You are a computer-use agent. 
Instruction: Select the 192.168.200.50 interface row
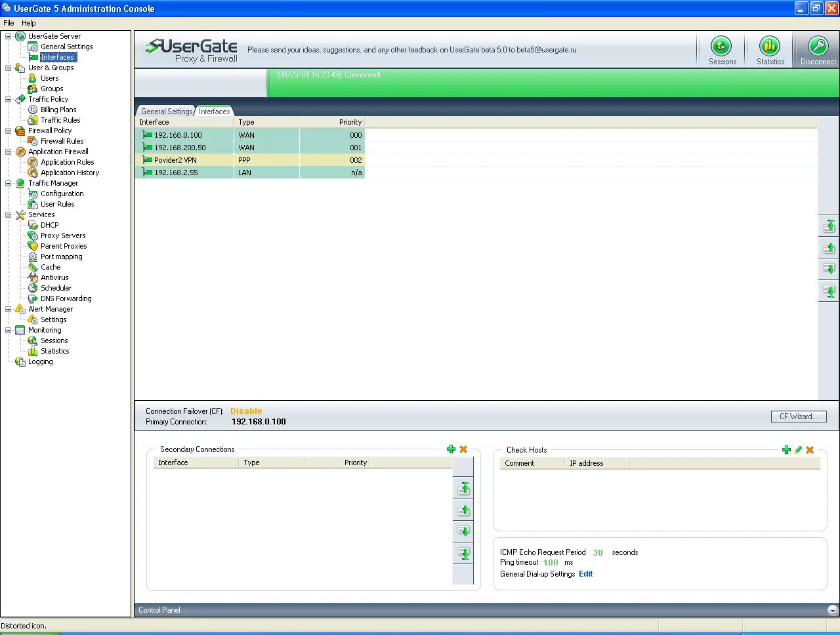point(250,148)
